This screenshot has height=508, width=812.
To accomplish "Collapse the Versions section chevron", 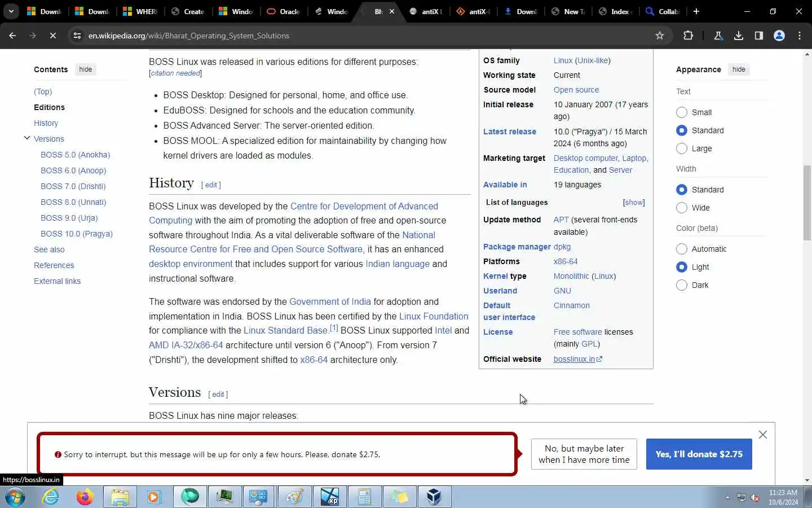I will (x=27, y=138).
